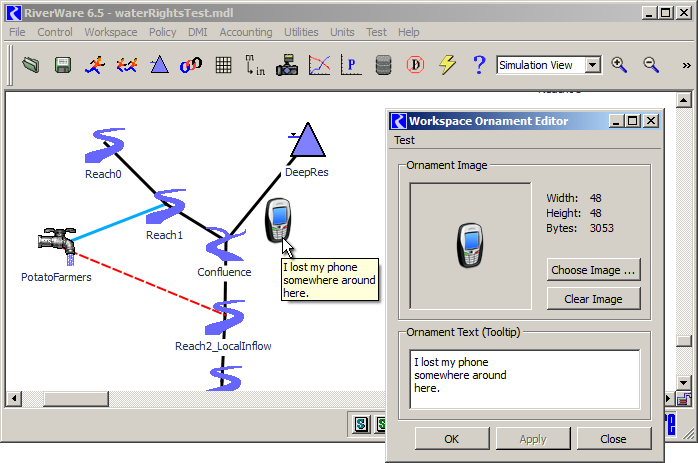Image resolution: width=698 pixels, height=463 pixels.
Task: Open the Help menu
Action: pos(409,32)
